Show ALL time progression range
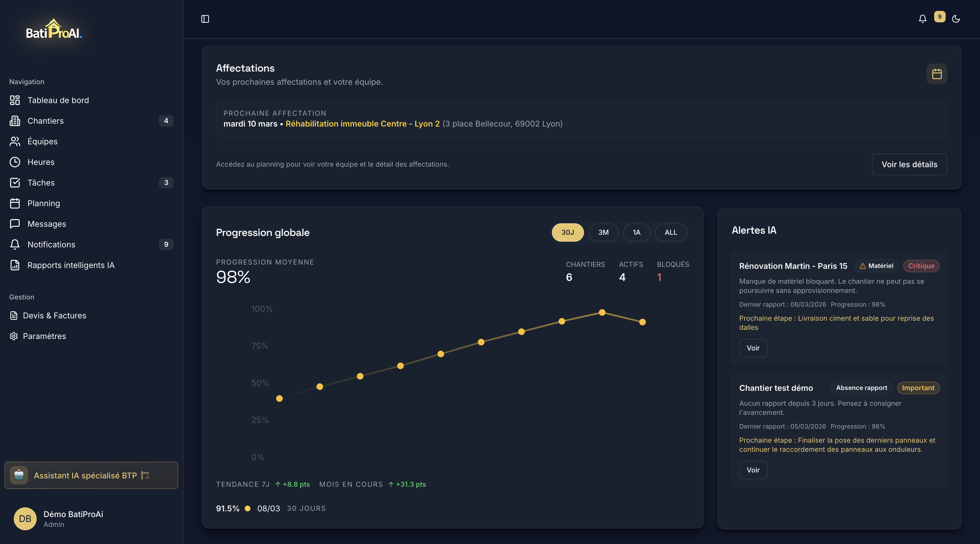The width and height of the screenshot is (980, 544). (x=670, y=232)
